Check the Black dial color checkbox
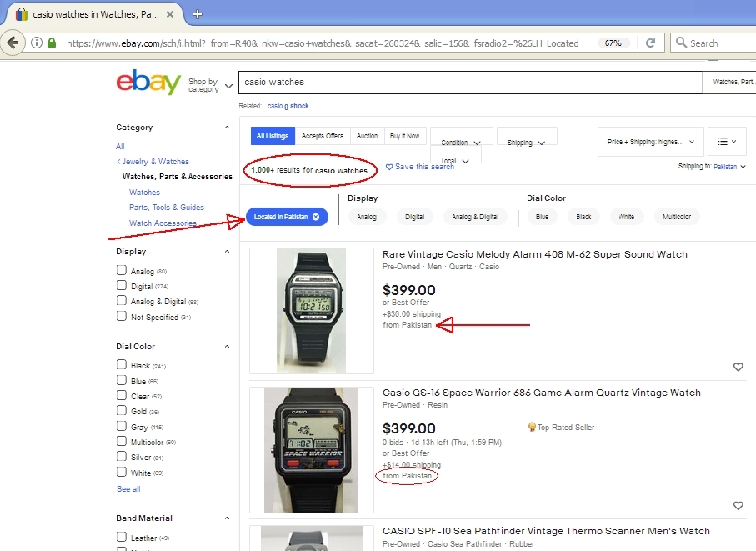This screenshot has height=551, width=756. tap(122, 365)
